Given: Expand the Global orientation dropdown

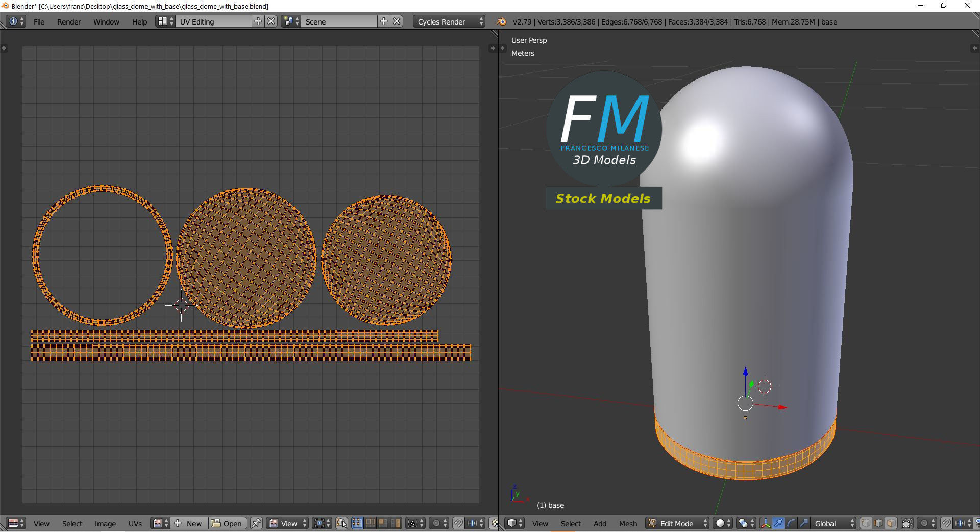Looking at the screenshot, I should [x=833, y=523].
